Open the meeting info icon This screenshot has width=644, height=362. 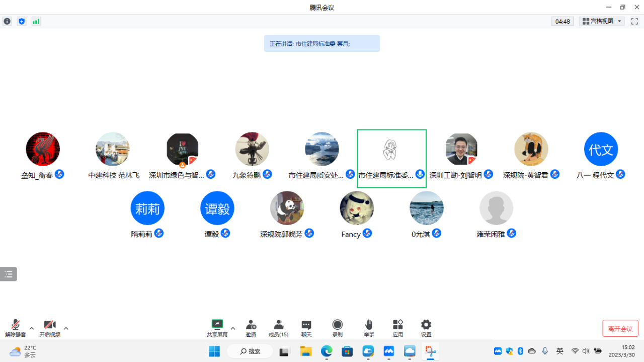7,21
